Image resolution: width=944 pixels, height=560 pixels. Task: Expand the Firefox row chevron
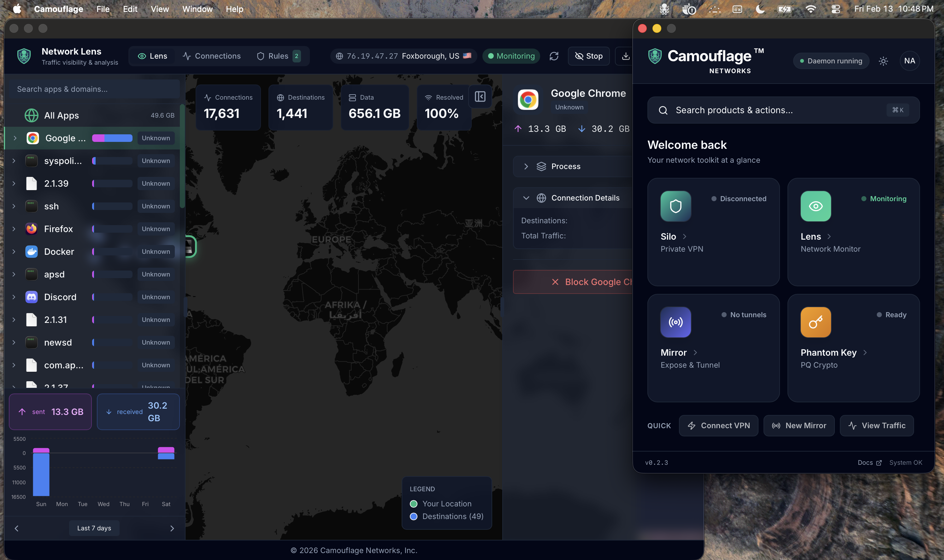(14, 229)
